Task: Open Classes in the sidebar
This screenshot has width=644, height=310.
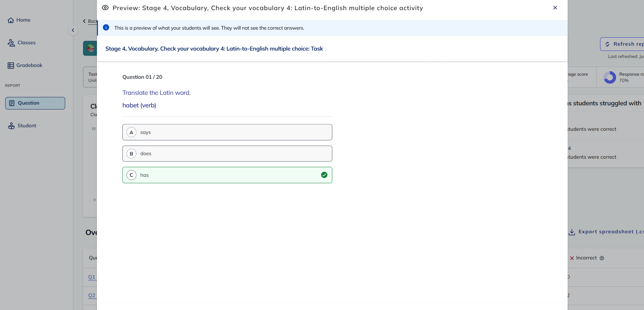Action: click(x=22, y=43)
